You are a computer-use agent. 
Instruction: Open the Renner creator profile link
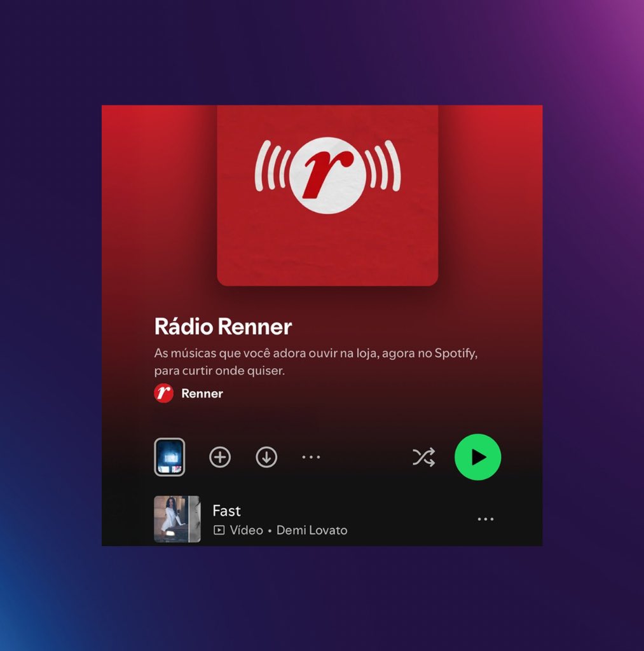click(x=202, y=393)
